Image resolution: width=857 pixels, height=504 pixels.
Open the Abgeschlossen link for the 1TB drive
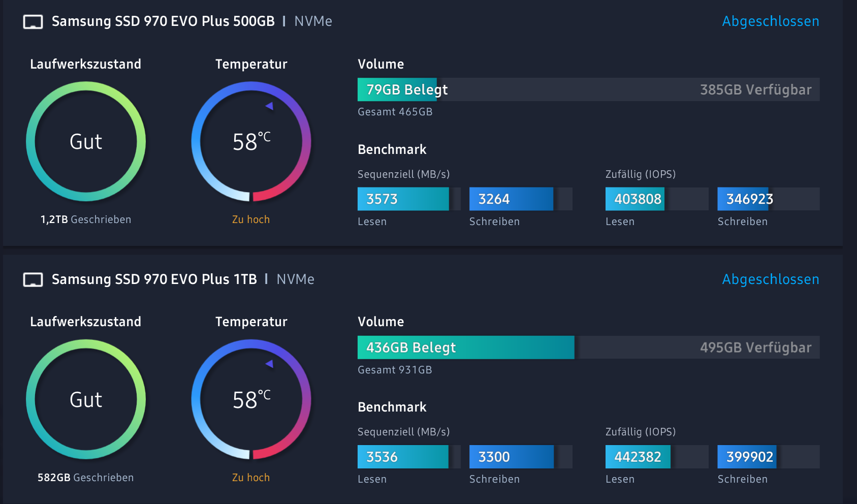coord(770,279)
